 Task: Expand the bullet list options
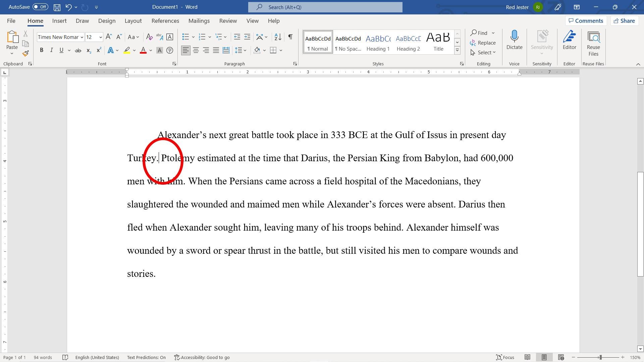click(193, 37)
